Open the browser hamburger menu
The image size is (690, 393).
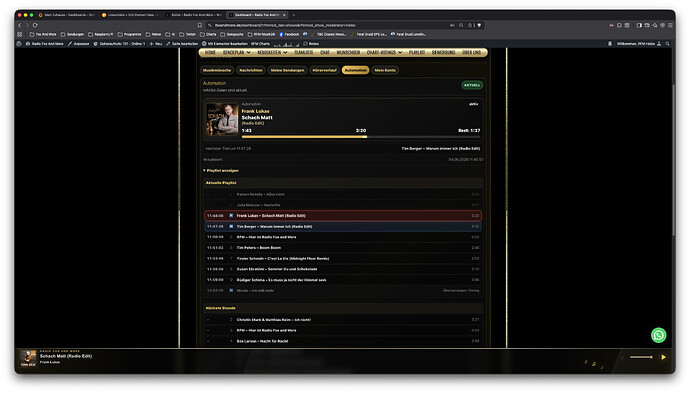(x=670, y=26)
